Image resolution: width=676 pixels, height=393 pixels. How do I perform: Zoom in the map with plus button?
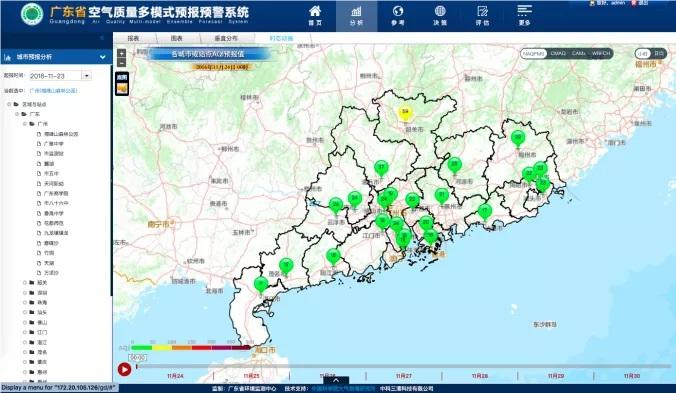click(122, 53)
